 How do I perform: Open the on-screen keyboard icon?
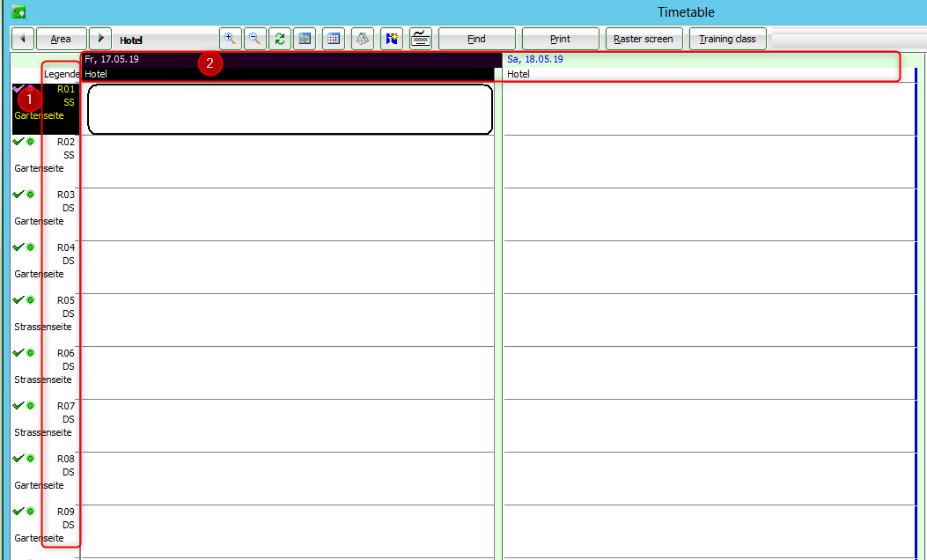[x=420, y=39]
